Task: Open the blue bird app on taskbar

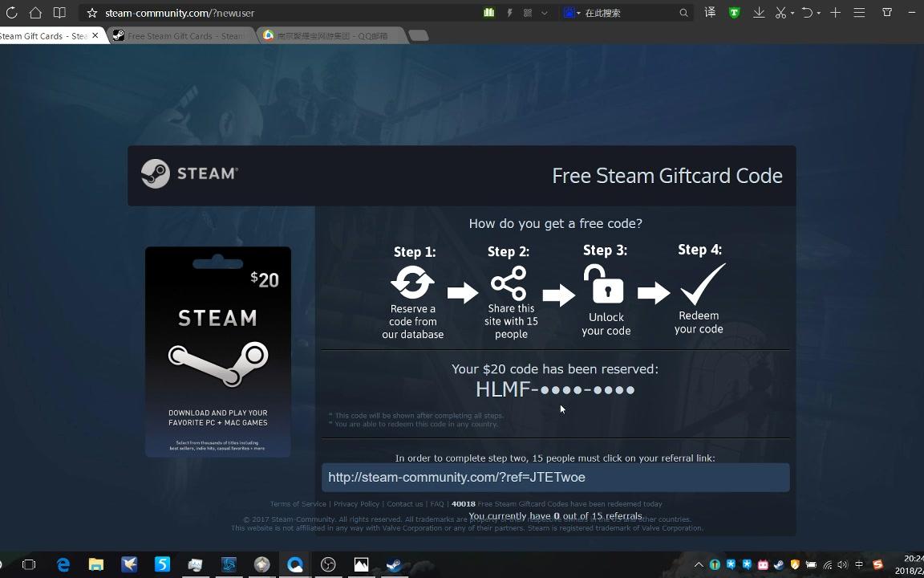Action: click(129, 564)
